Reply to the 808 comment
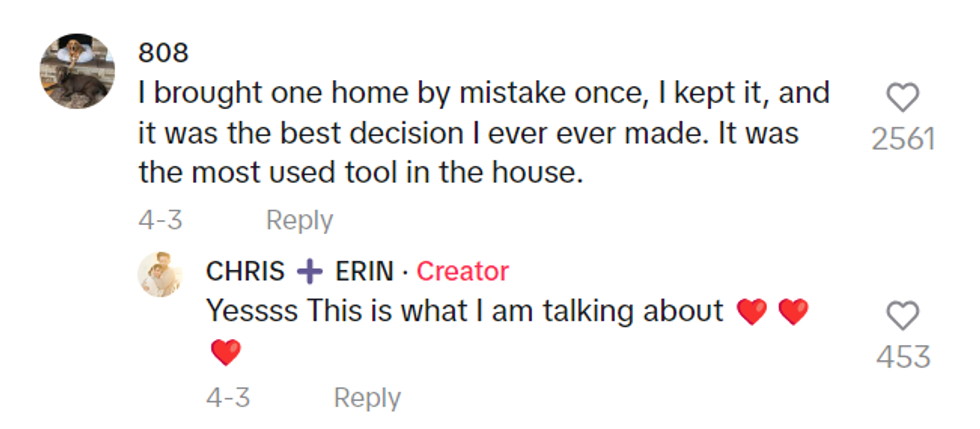 [299, 220]
